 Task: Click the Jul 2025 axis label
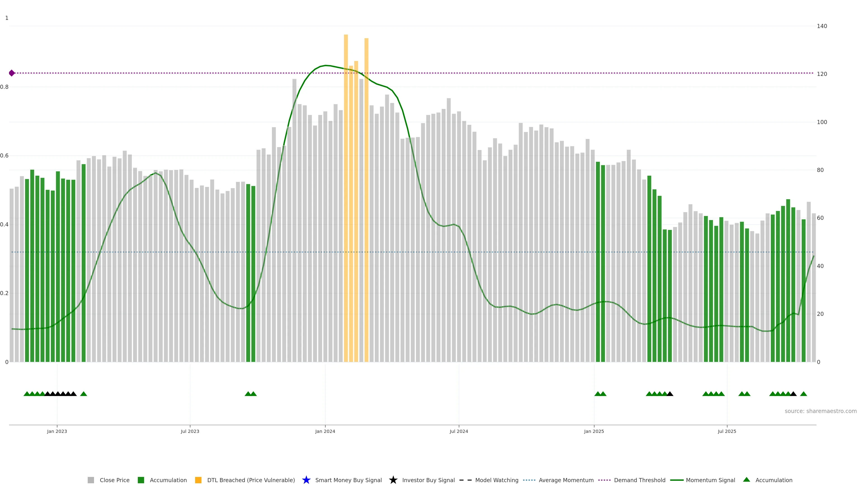(727, 431)
